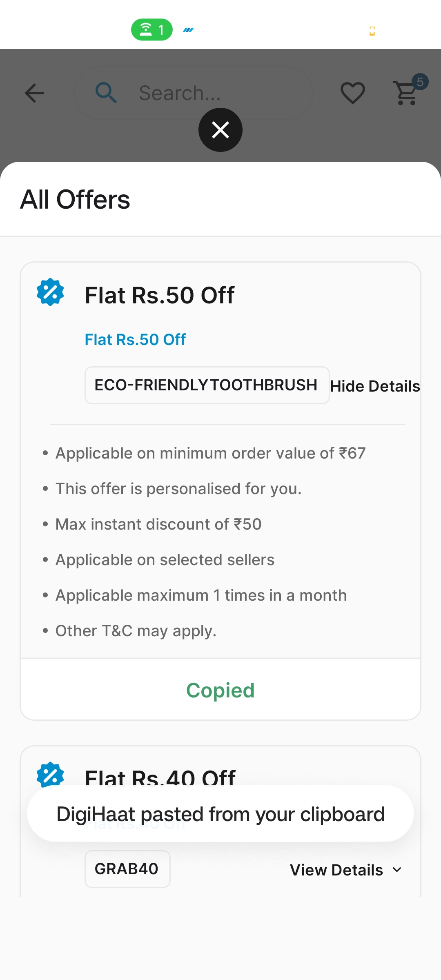This screenshot has height=980, width=441.
Task: Open the shopping cart icon
Action: [406, 94]
